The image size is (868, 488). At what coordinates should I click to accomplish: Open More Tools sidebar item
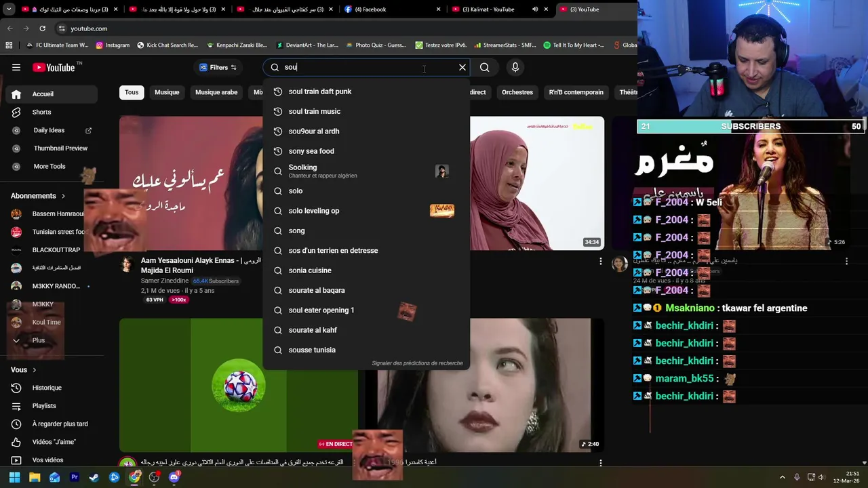point(52,166)
